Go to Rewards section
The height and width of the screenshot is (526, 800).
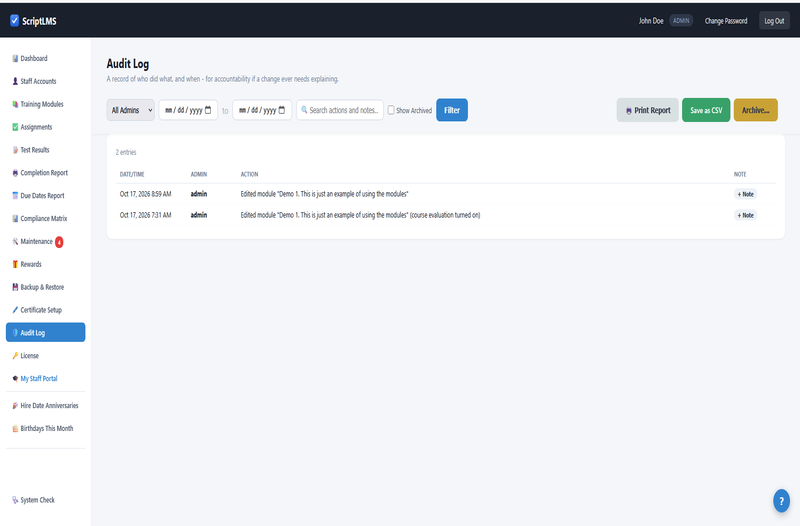coord(45,264)
